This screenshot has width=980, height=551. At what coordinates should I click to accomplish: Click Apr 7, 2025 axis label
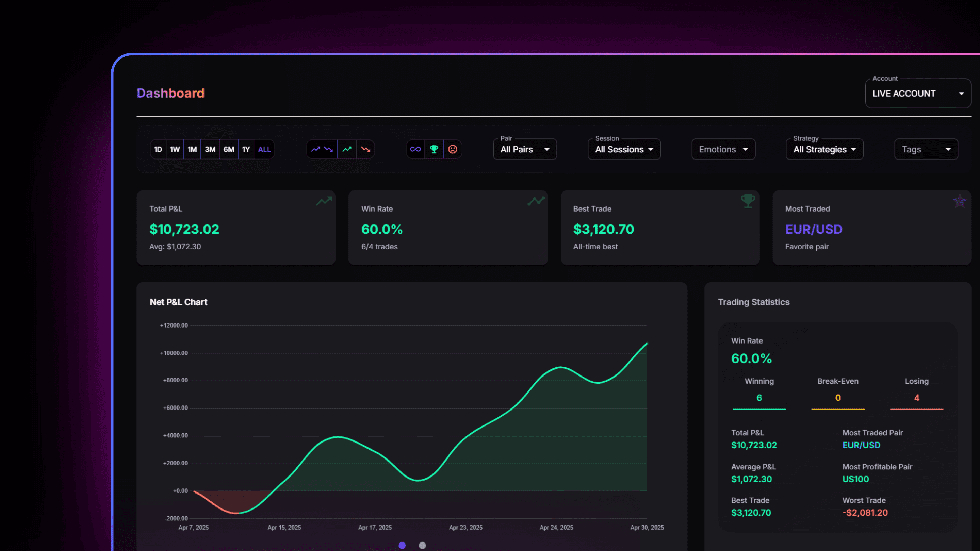pos(194,528)
